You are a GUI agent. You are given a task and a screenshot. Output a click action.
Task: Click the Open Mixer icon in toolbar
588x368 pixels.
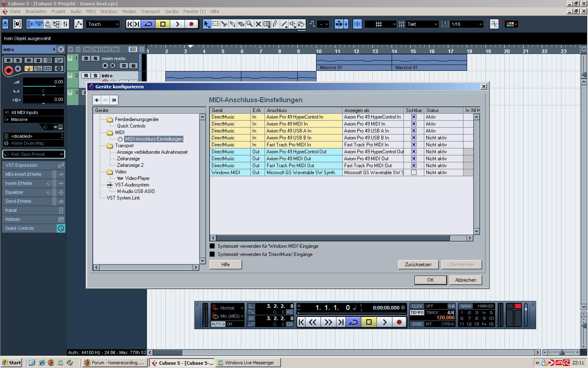pyautogui.click(x=65, y=24)
